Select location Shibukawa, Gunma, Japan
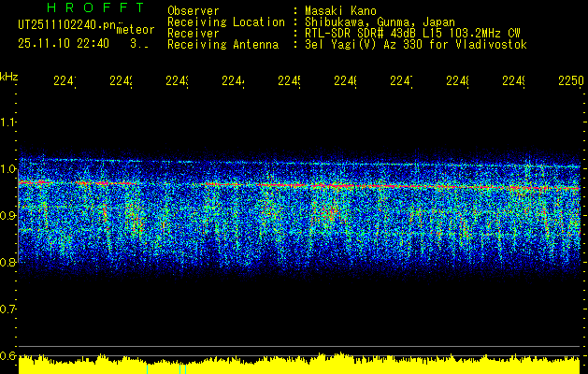588x374 pixels. pyautogui.click(x=380, y=22)
